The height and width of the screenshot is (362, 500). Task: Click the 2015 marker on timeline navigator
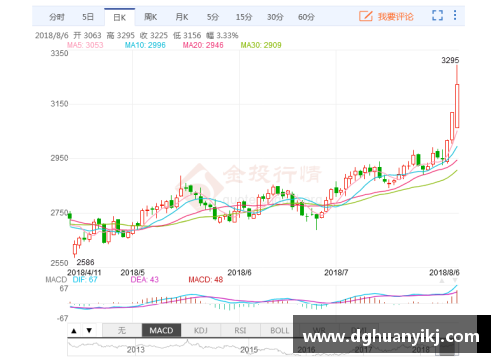point(249,350)
